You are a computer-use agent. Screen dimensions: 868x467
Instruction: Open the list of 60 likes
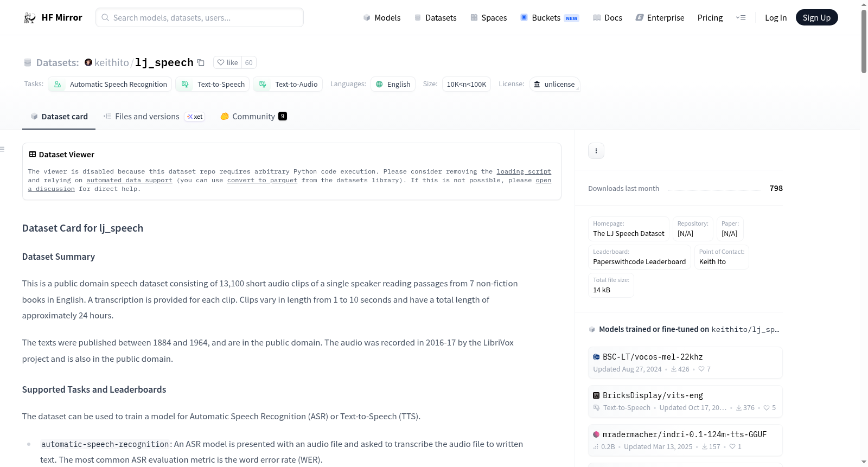(x=249, y=62)
